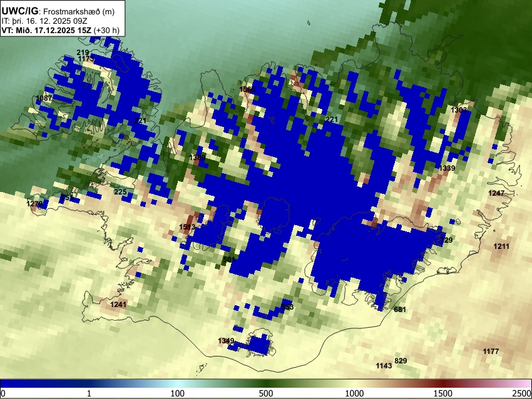Click the 225 value label
The width and height of the screenshot is (532, 399).
click(120, 192)
